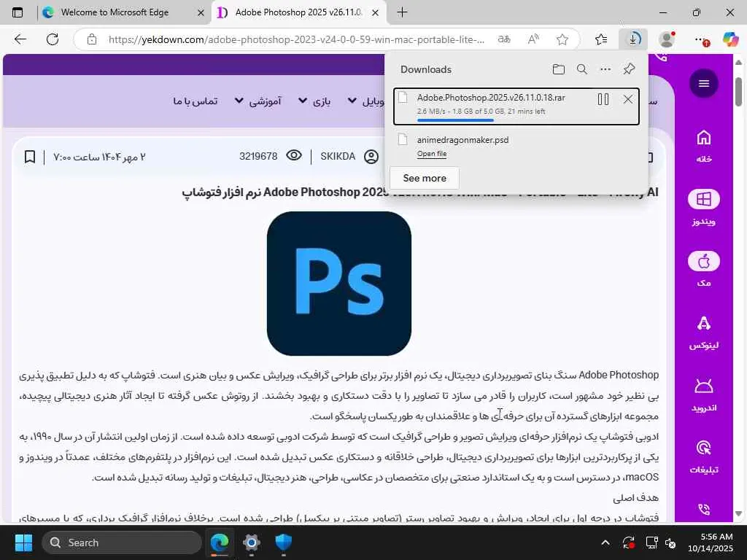Open translate page icon
The height and width of the screenshot is (560, 747).
504,39
